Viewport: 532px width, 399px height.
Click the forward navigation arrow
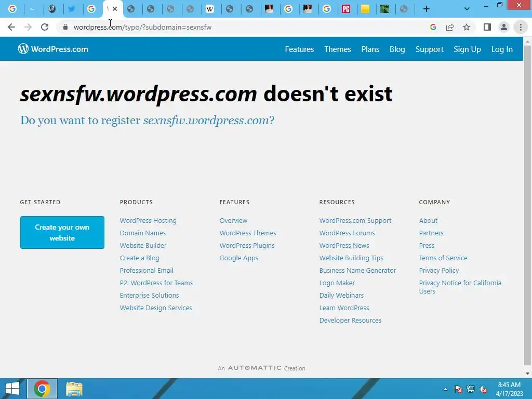[x=28, y=27]
